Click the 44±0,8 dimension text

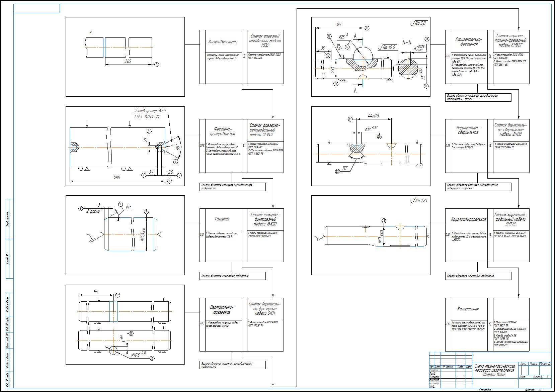373,116
